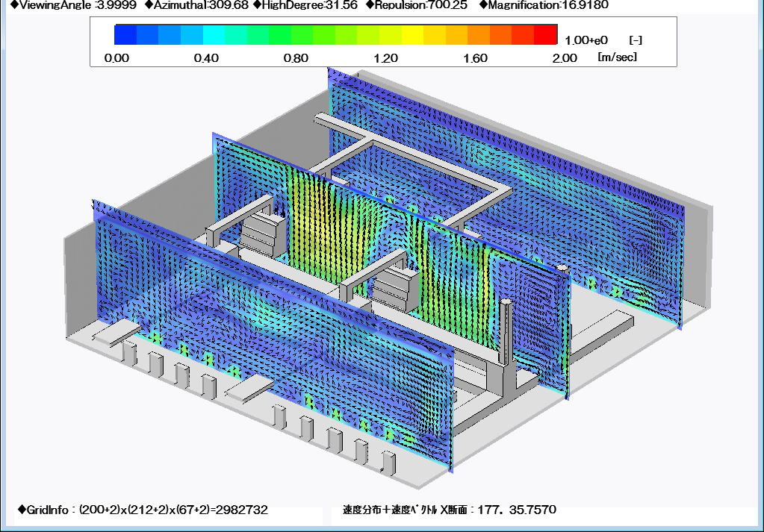This screenshot has height=532, width=764.
Task: Select the Azimuthal:309.68 value
Action: [197, 5]
